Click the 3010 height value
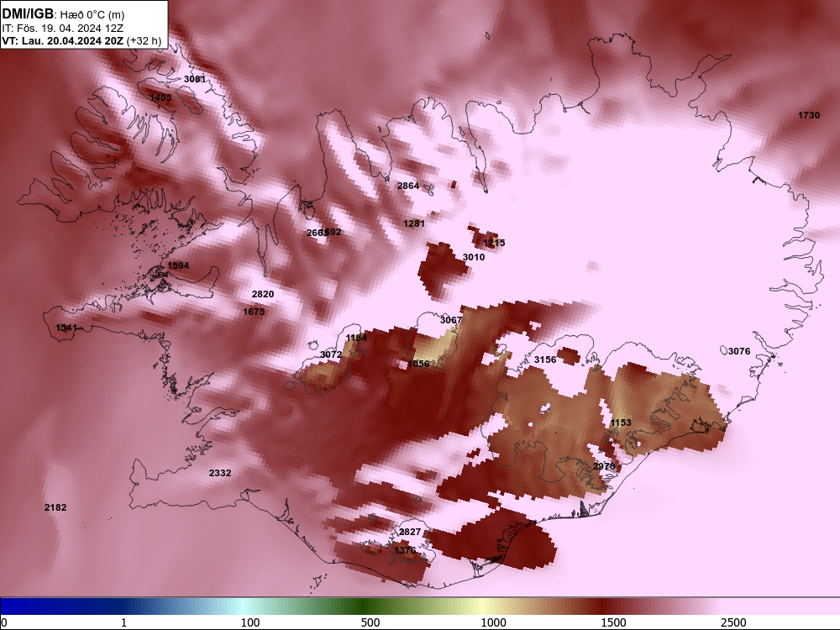This screenshot has width=840, height=630. 474,257
